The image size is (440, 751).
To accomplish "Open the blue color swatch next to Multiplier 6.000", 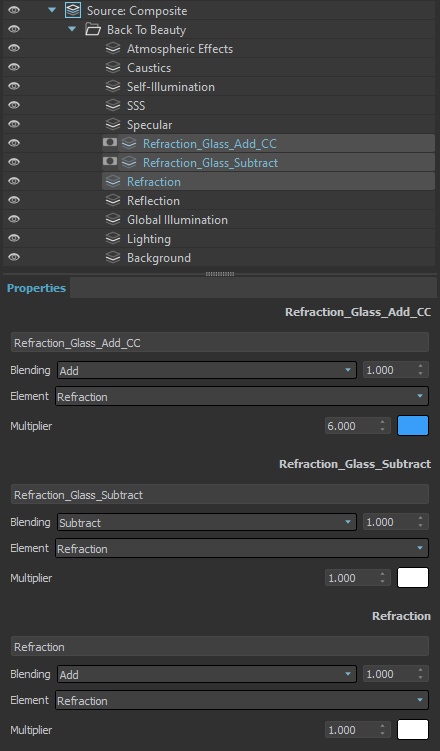I will click(x=413, y=426).
